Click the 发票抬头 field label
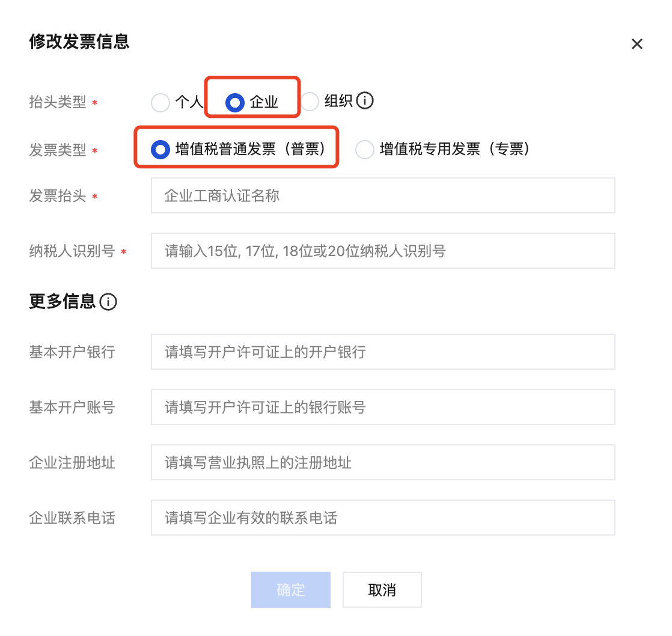This screenshot has width=672, height=636. pos(58,196)
